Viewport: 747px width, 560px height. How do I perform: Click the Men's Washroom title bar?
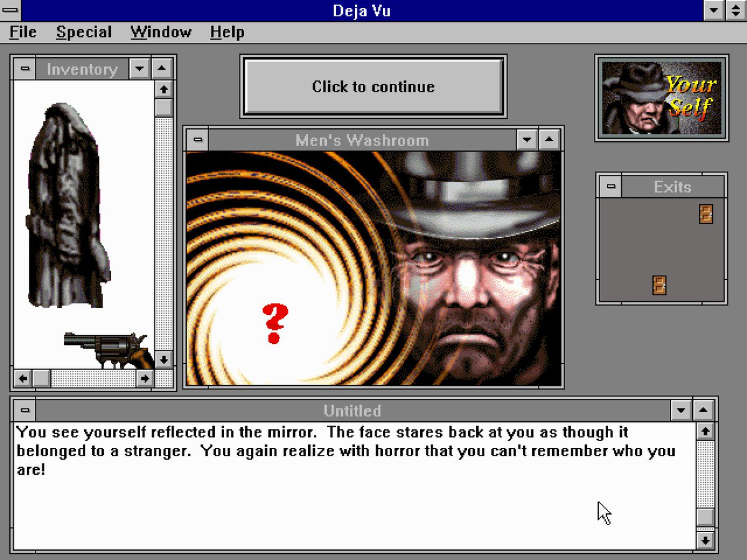click(x=362, y=140)
